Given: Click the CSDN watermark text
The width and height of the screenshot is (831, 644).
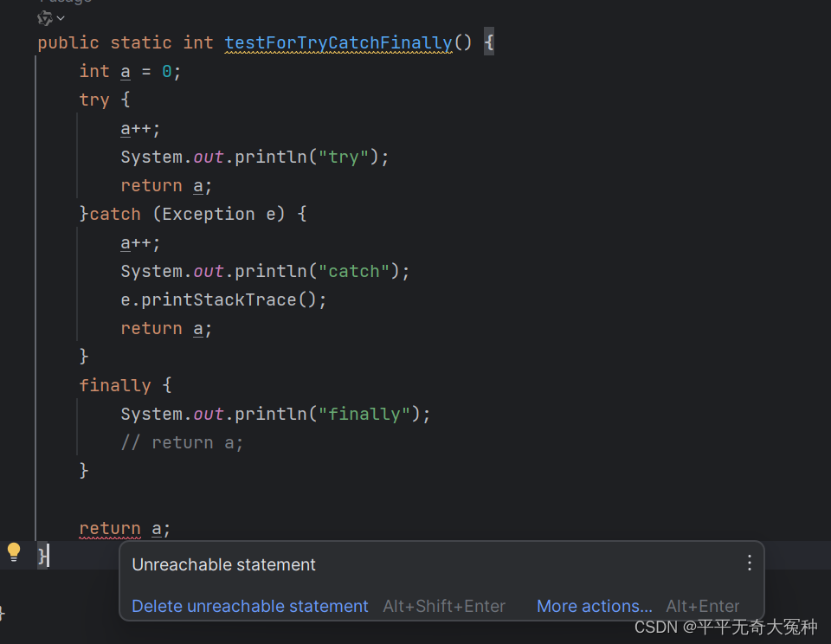Looking at the screenshot, I should pyautogui.click(x=727, y=627).
